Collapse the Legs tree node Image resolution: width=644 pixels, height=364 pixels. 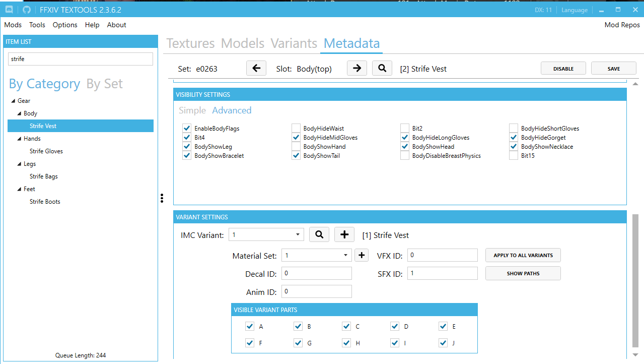point(19,164)
